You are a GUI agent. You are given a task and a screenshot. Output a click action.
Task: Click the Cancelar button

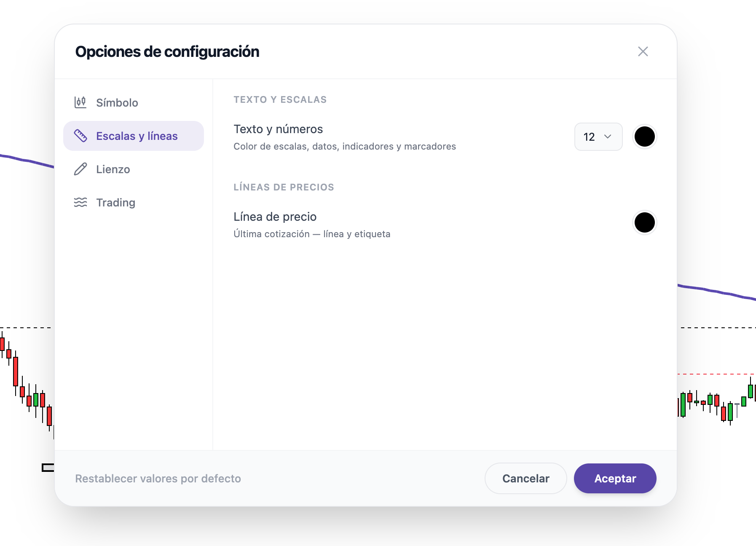point(526,479)
